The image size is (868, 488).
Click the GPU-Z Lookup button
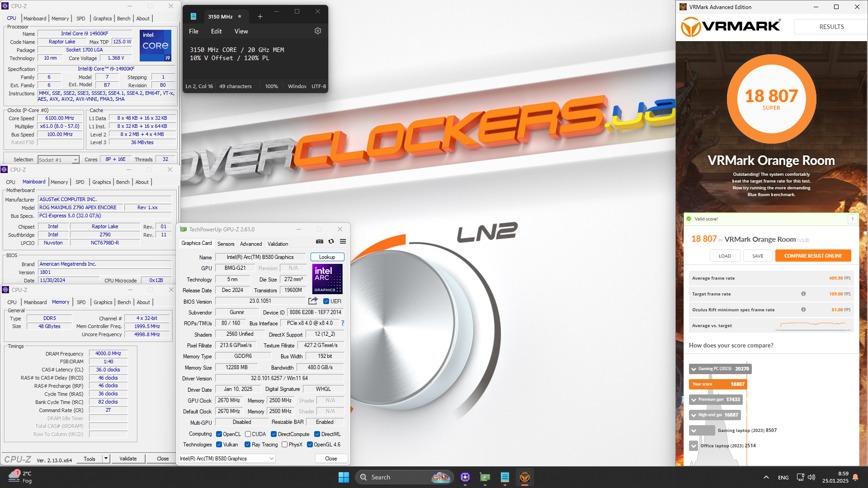[x=327, y=257]
